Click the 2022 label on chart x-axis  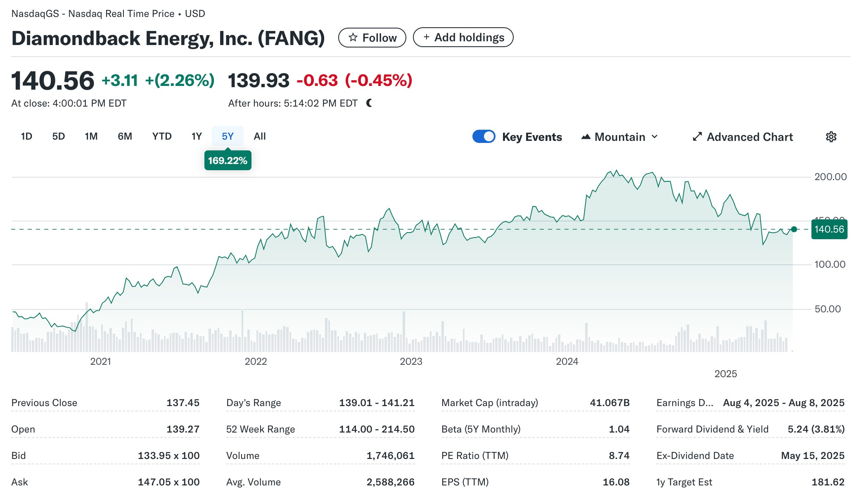[256, 361]
